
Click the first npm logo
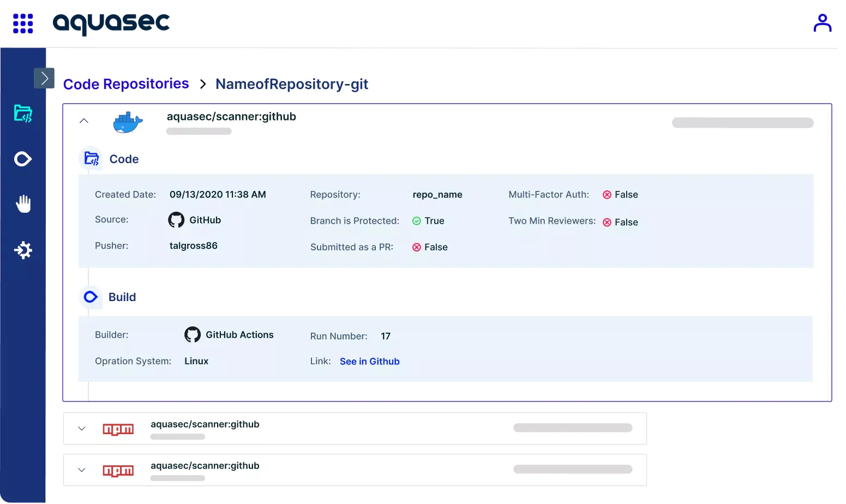coord(118,430)
